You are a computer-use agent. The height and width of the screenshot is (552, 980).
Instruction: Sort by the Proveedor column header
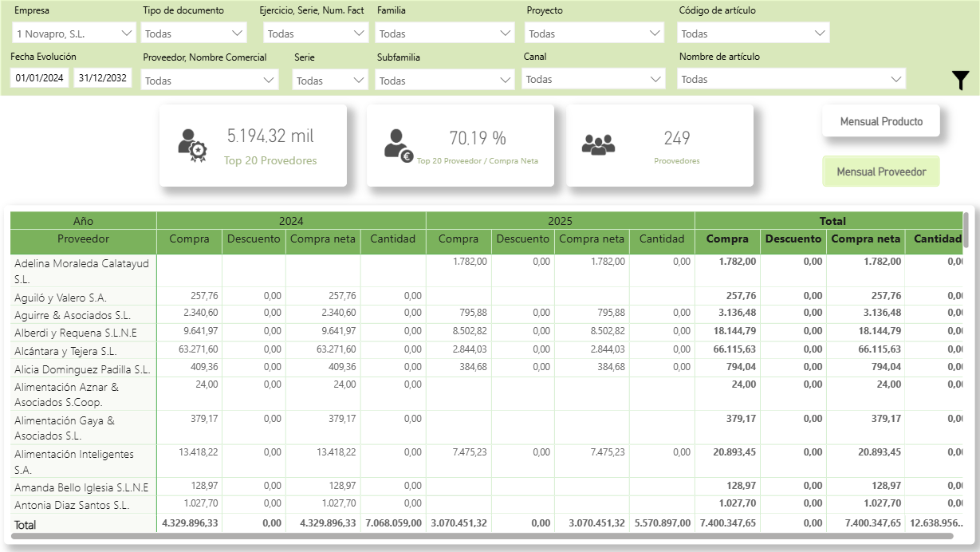click(83, 239)
